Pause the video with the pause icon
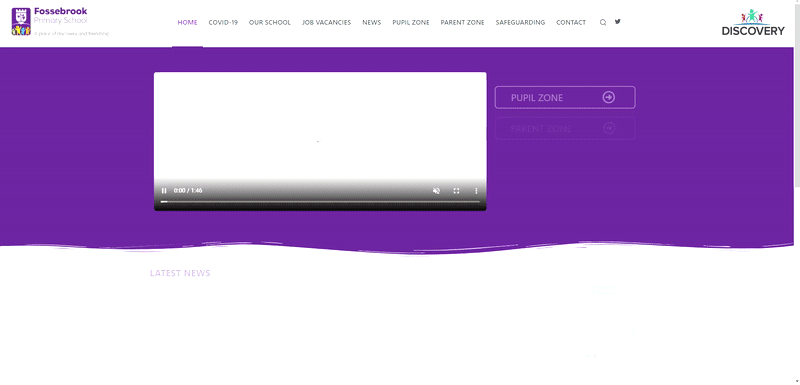The height and width of the screenshot is (385, 800). tap(164, 191)
